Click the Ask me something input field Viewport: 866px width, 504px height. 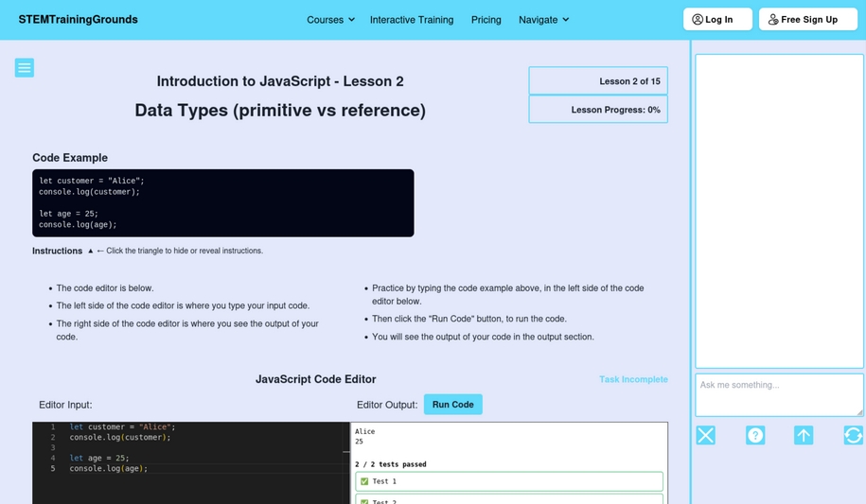pos(779,395)
